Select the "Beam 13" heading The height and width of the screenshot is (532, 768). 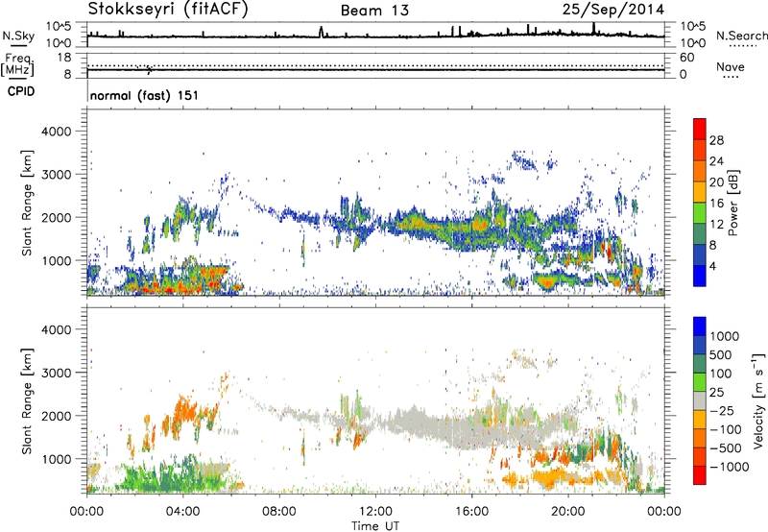coord(374,11)
